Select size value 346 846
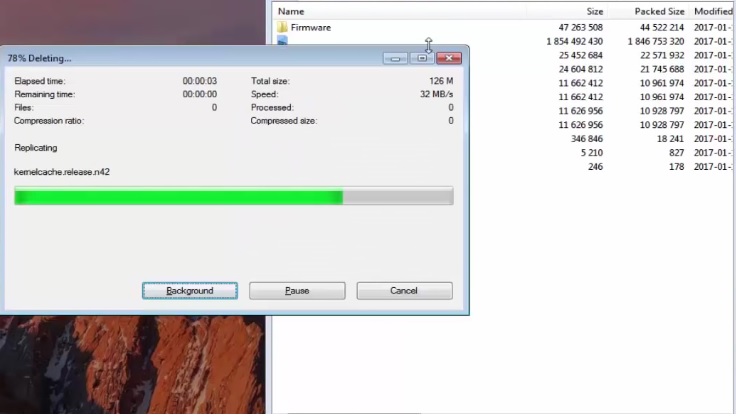 [x=587, y=139]
